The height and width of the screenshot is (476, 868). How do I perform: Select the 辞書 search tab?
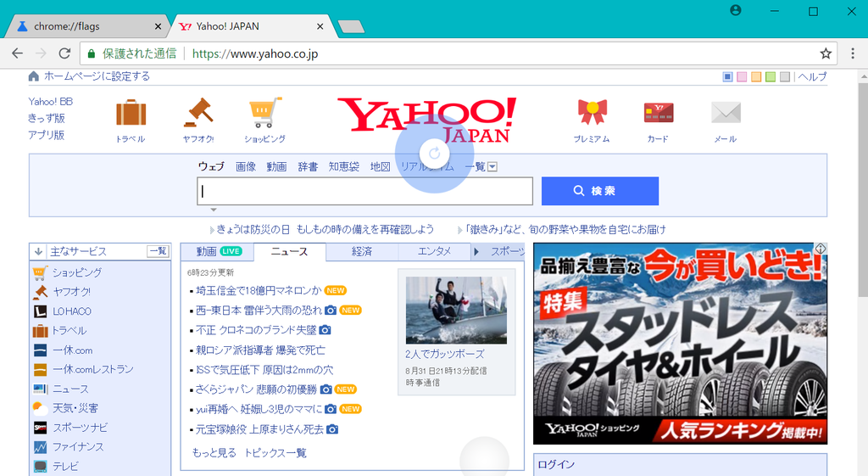tap(308, 167)
